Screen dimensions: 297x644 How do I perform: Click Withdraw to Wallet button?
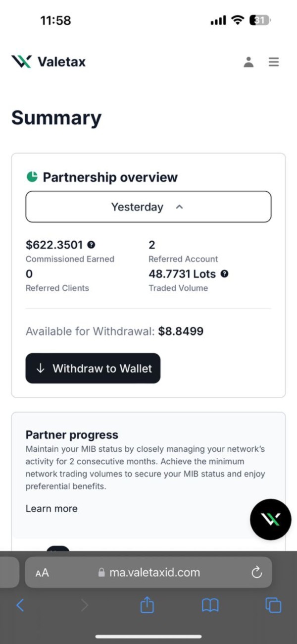[93, 368]
